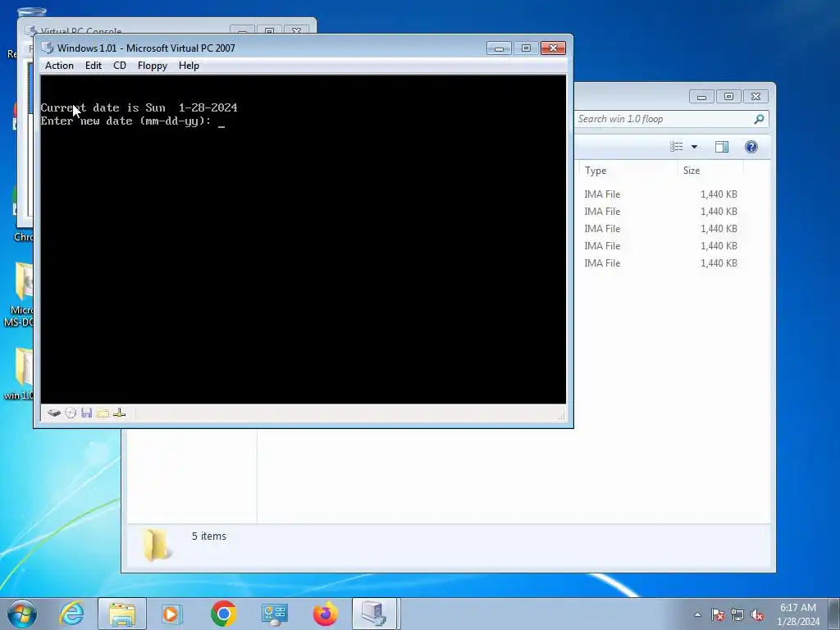The height and width of the screenshot is (630, 840).
Task: Open the clock showing 6:17 AM
Action: pos(798,614)
